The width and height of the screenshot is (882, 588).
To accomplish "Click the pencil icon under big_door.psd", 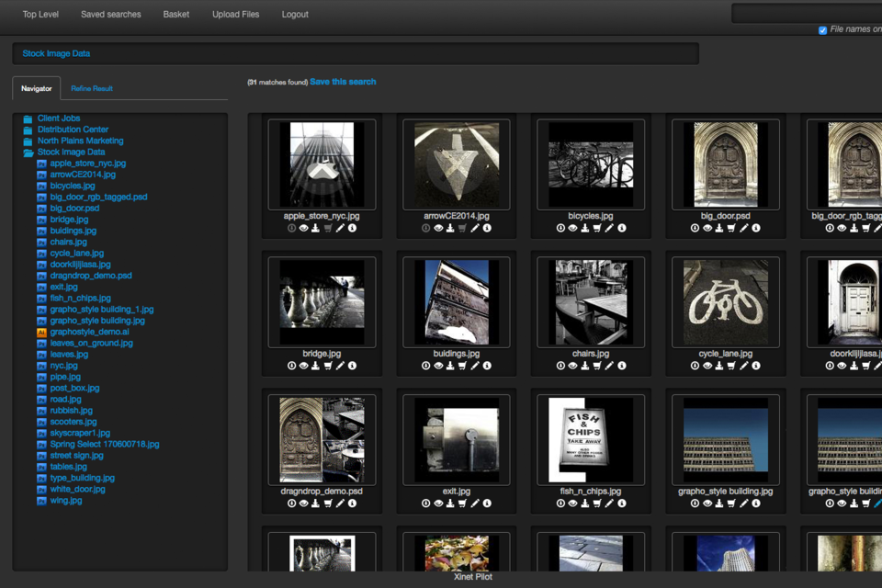I will [743, 228].
